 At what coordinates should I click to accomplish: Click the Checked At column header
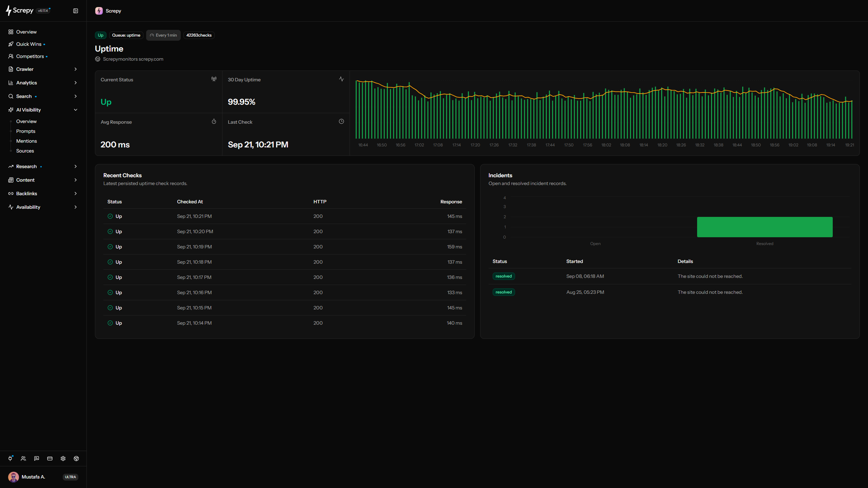click(x=190, y=202)
